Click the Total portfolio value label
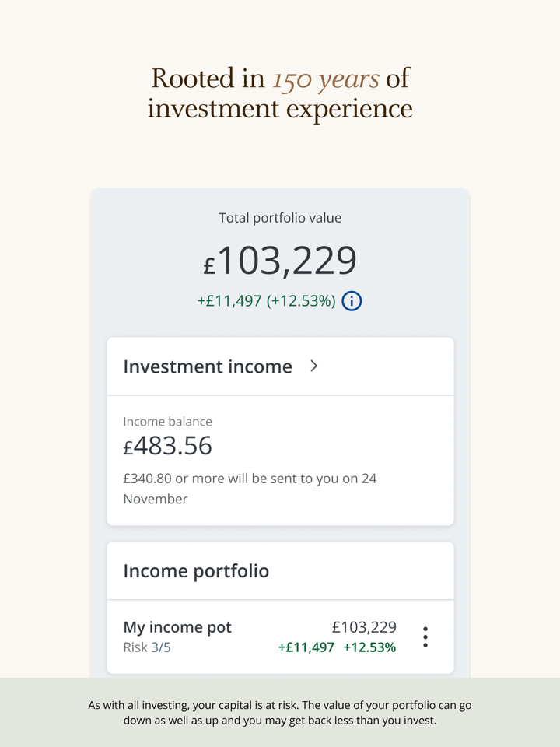 (280, 218)
